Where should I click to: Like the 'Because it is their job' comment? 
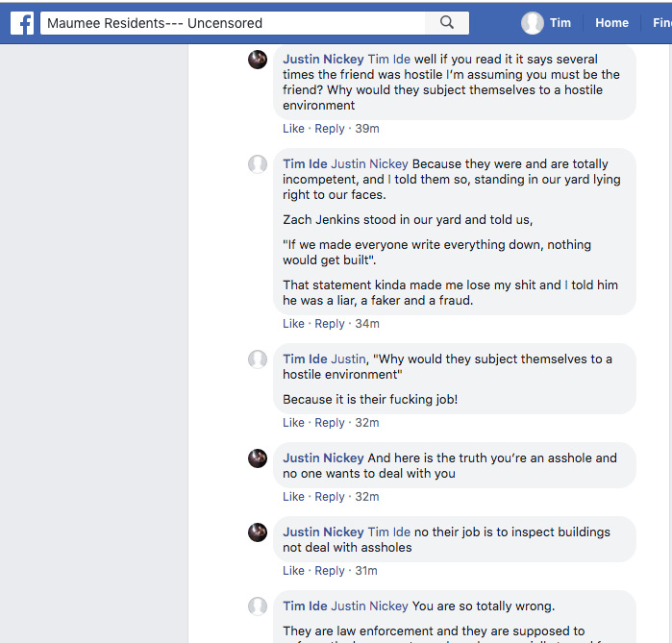[x=293, y=423]
